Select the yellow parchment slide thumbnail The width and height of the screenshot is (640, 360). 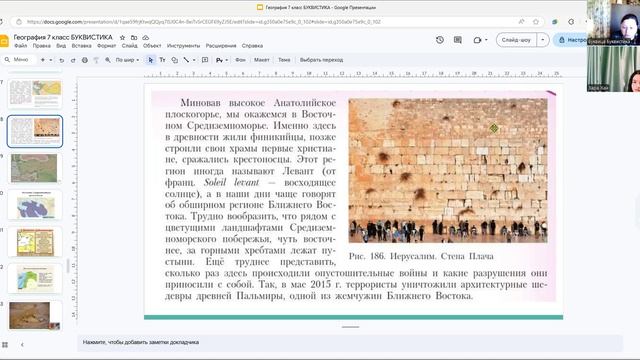[35, 242]
